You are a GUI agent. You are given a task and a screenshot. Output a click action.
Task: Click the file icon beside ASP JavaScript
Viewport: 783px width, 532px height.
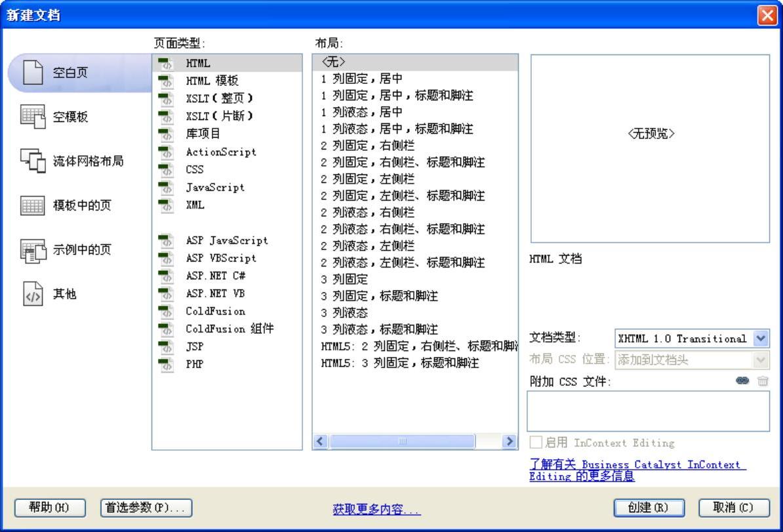click(166, 240)
